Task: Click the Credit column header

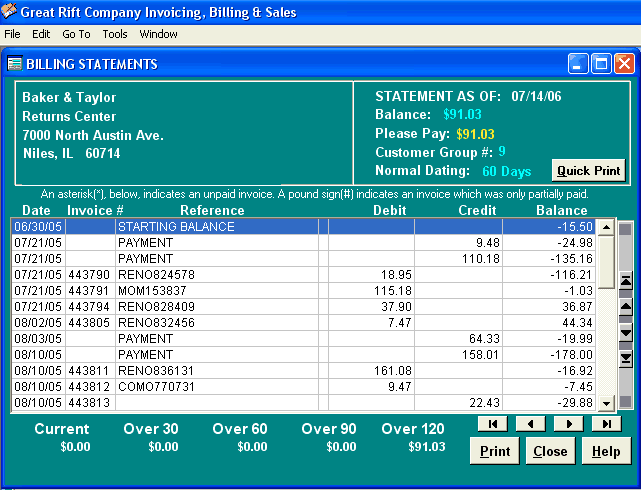Action: (x=477, y=210)
